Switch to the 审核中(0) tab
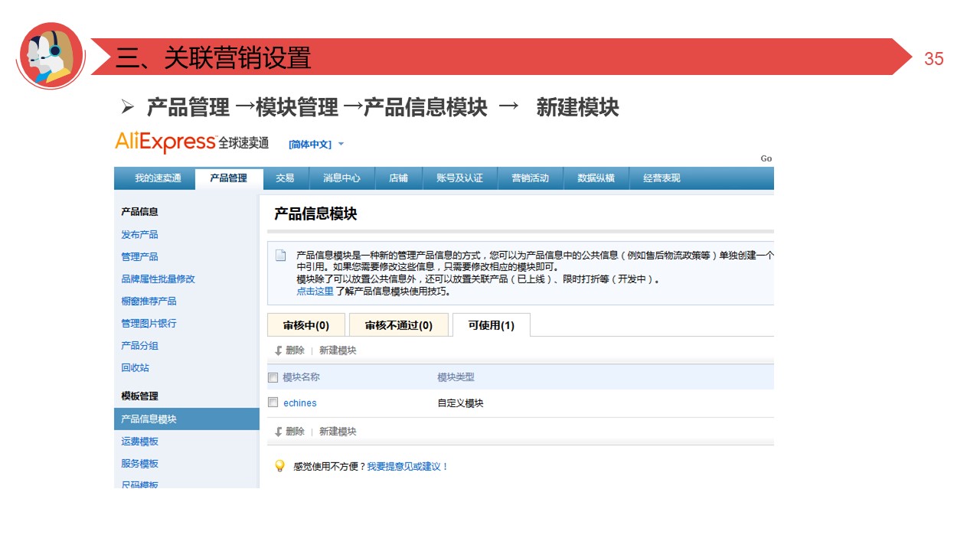The width and height of the screenshot is (980, 551). (306, 325)
